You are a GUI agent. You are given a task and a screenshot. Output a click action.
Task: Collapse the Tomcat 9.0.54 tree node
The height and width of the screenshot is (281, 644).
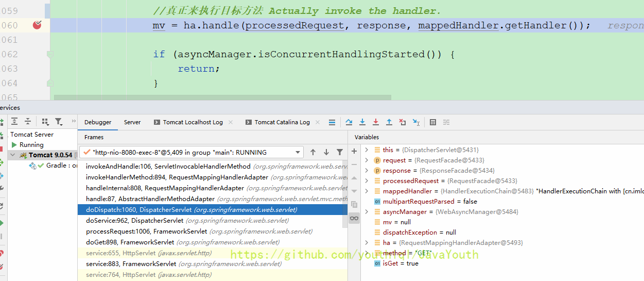tap(13, 155)
